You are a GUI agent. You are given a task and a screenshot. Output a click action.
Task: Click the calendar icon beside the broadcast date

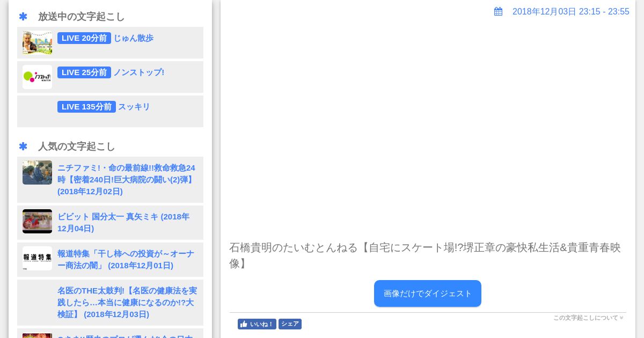(x=498, y=11)
